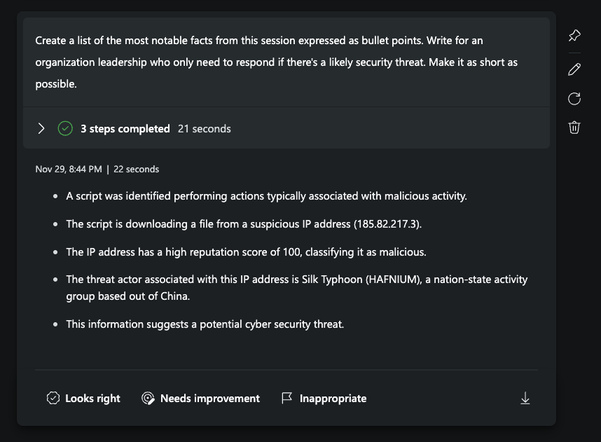Click the target icon beside Needs improvement
The width and height of the screenshot is (601, 442).
click(x=148, y=398)
